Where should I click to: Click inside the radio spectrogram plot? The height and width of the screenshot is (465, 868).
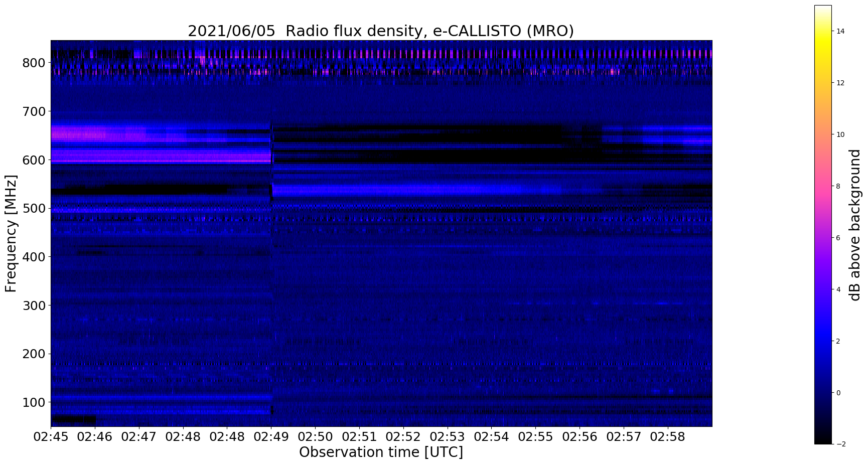coord(381,233)
